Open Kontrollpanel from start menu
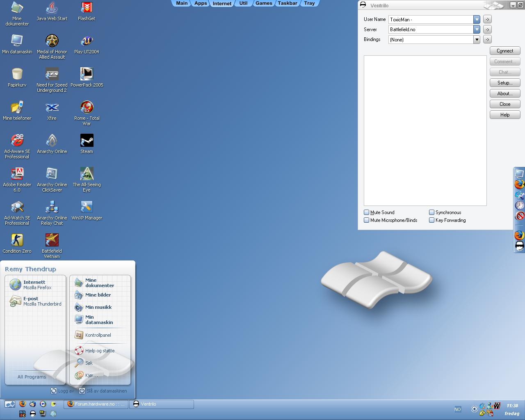 click(93, 335)
